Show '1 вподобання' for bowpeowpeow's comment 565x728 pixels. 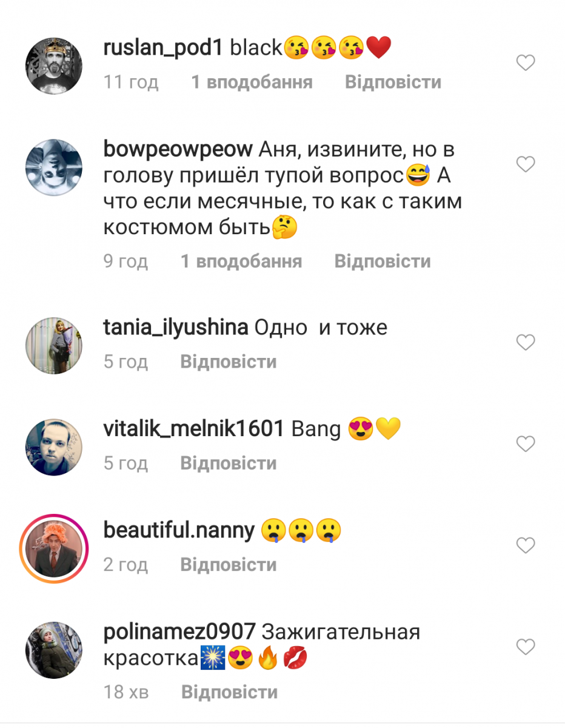click(x=241, y=261)
